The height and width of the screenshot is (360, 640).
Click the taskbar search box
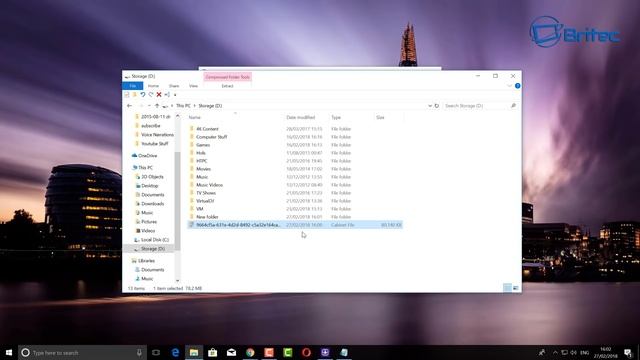point(82,353)
